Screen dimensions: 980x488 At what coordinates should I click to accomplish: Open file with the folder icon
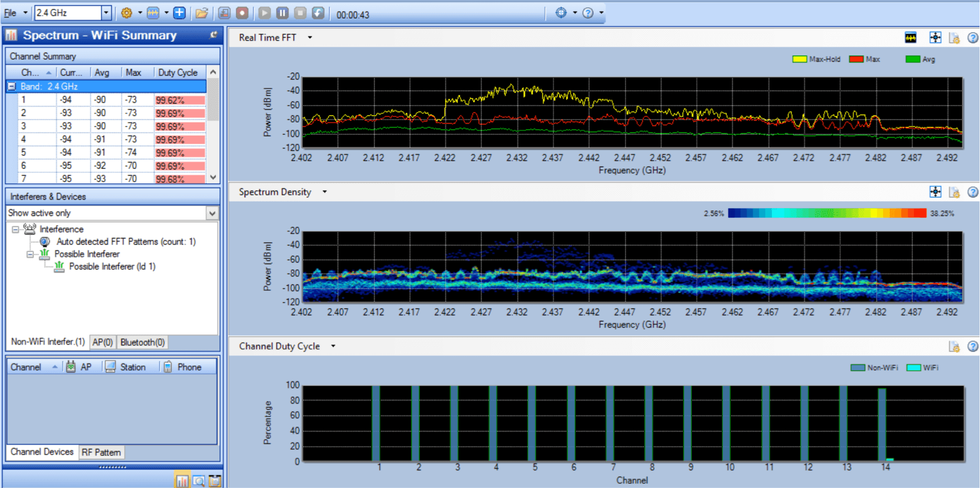tap(202, 13)
